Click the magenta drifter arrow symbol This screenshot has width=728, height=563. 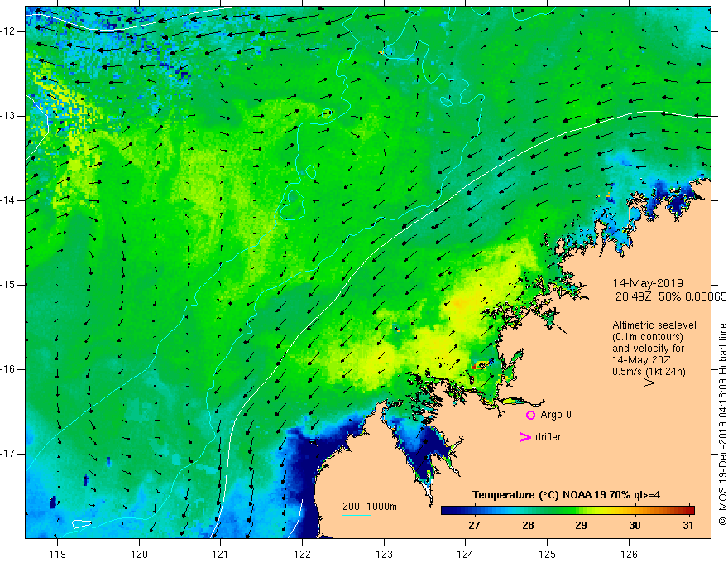(x=525, y=437)
